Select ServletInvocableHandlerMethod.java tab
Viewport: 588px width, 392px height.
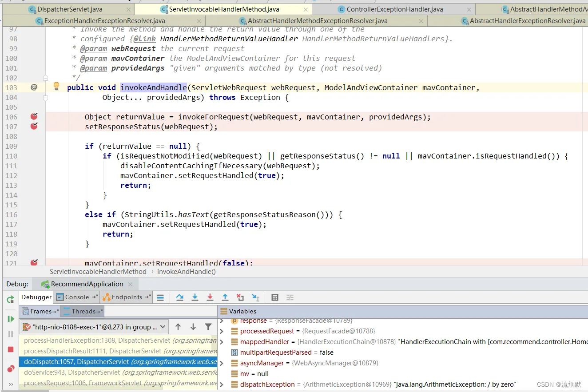coord(223,9)
